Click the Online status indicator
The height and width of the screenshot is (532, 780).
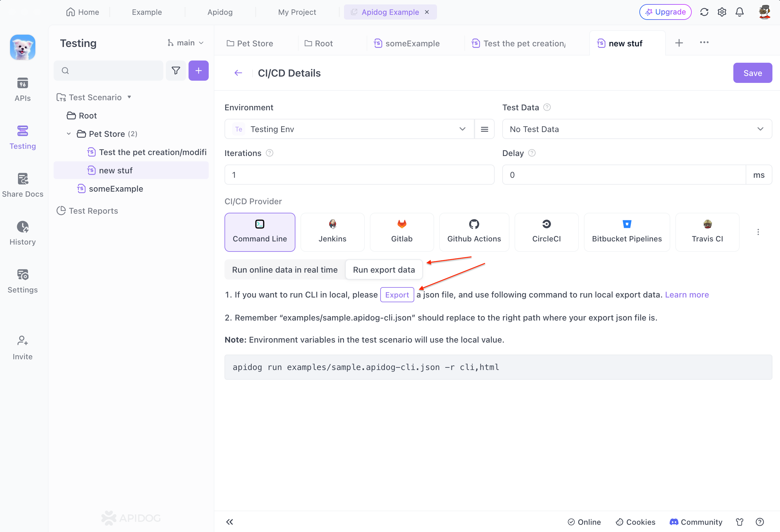(x=584, y=522)
